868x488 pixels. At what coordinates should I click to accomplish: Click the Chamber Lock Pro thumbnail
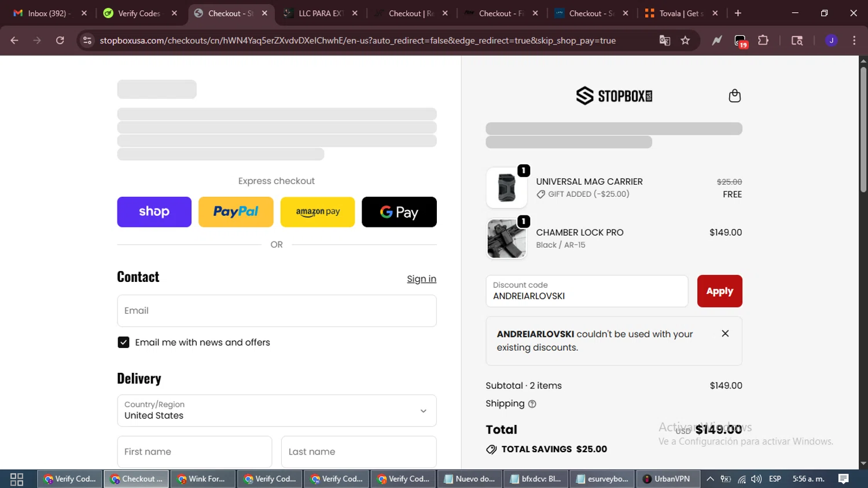(x=507, y=239)
